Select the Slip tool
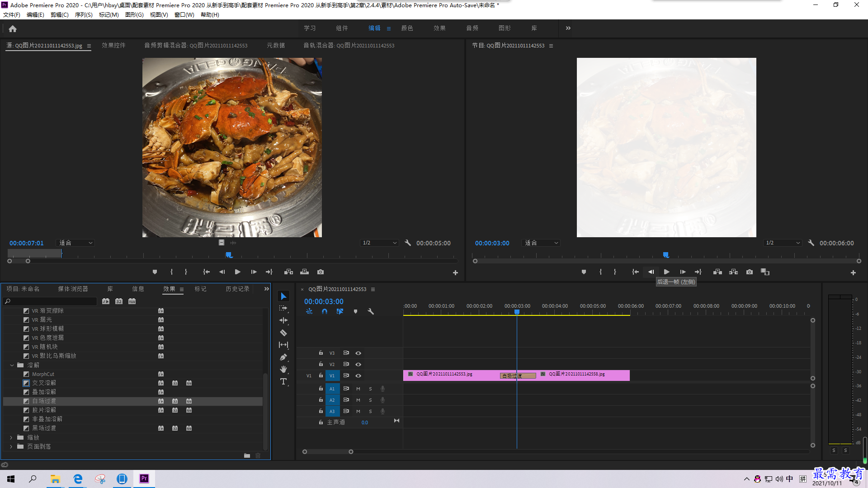Screen dimensions: 868x488 (x=283, y=345)
